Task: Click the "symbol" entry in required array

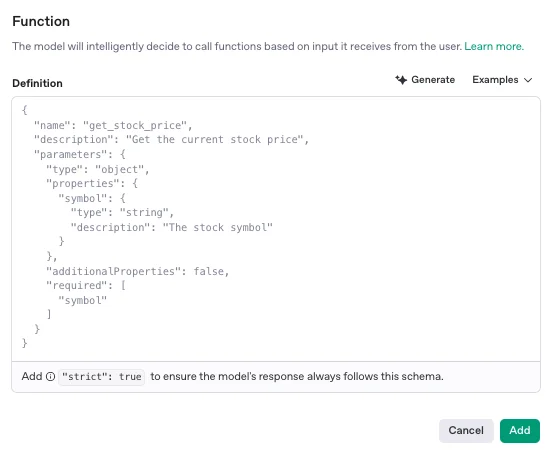Action: tap(83, 301)
